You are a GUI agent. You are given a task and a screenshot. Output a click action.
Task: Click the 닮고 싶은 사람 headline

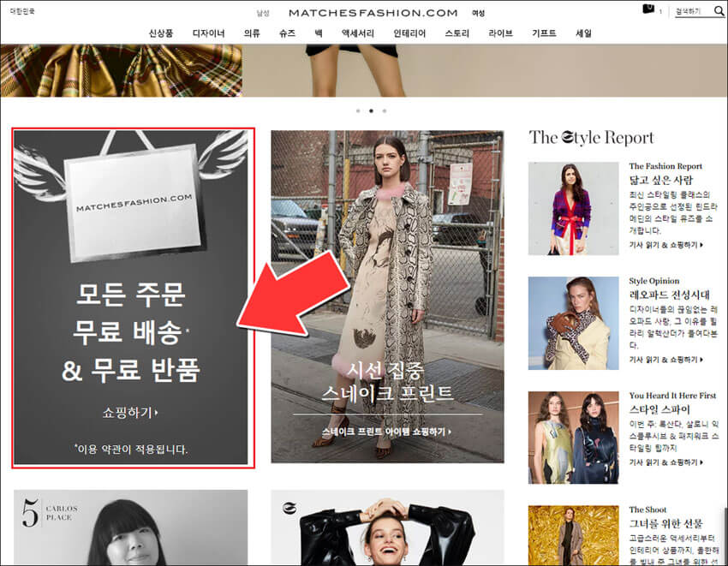pyautogui.click(x=660, y=180)
